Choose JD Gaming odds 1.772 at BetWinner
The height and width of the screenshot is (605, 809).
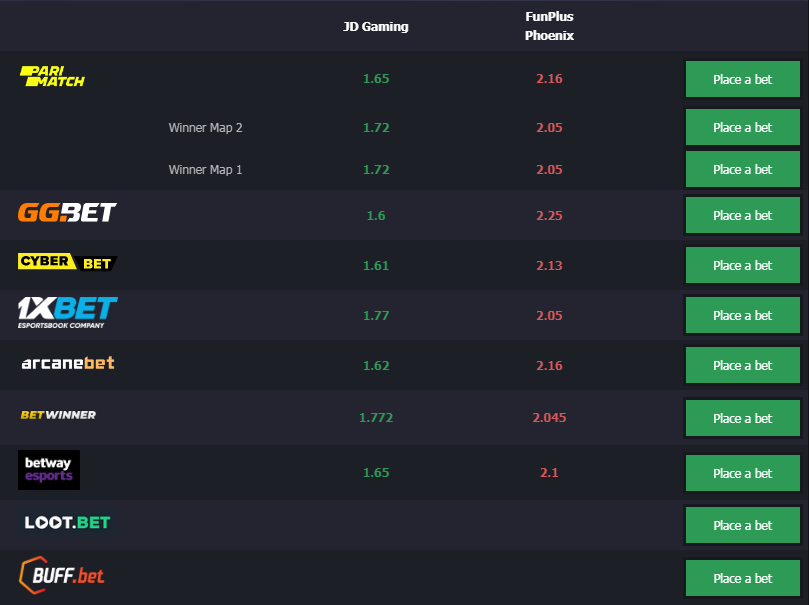coord(376,417)
